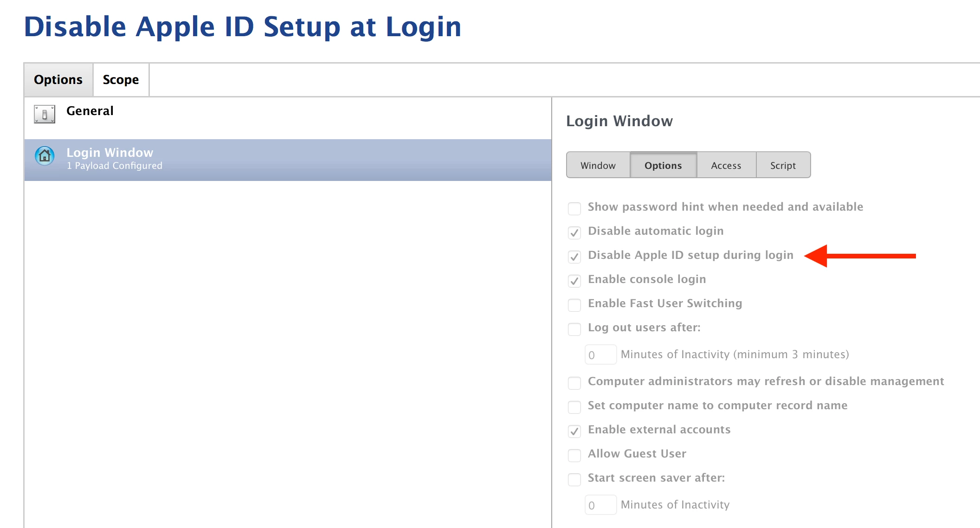This screenshot has width=980, height=528.
Task: Enable Start screen saver after checkbox
Action: [x=574, y=479]
